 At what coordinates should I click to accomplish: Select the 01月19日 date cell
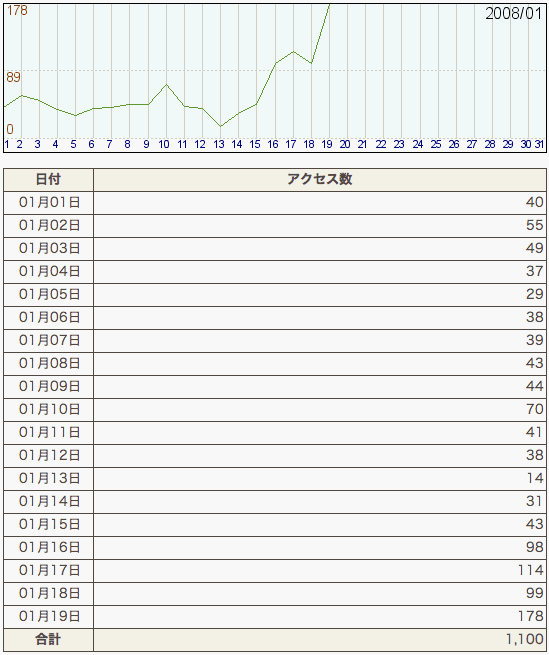(48, 616)
